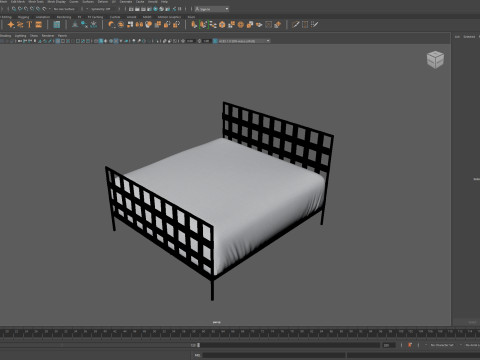Switch to the Motion Graphics shelf tab

pyautogui.click(x=169, y=17)
